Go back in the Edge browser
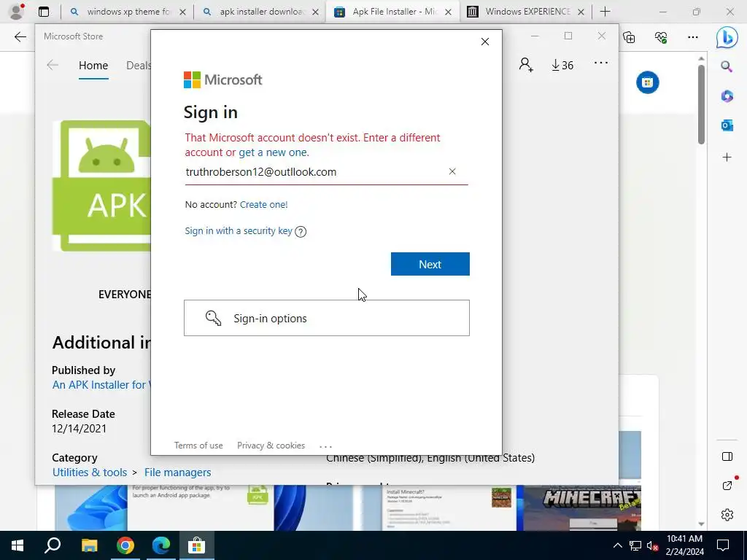The image size is (747, 560). [20, 37]
